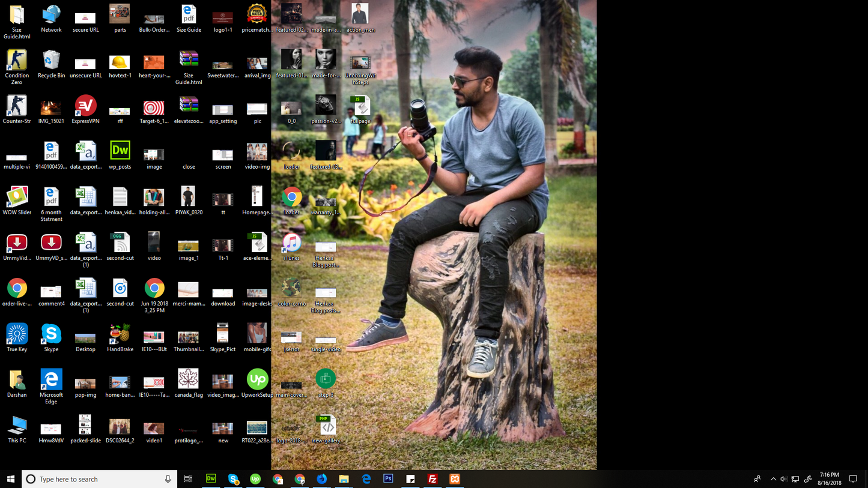Screen dimensions: 868x488
Task: Open File Explorer from the taskbar
Action: tap(344, 479)
